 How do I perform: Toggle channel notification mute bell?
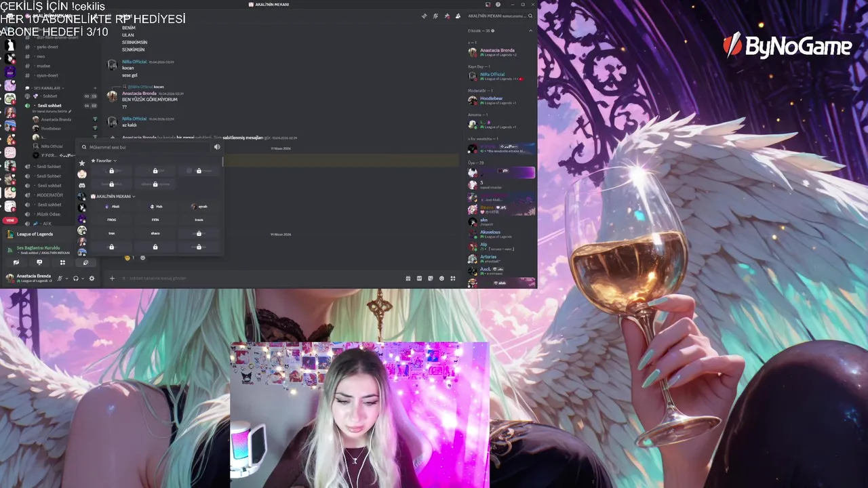436,16
